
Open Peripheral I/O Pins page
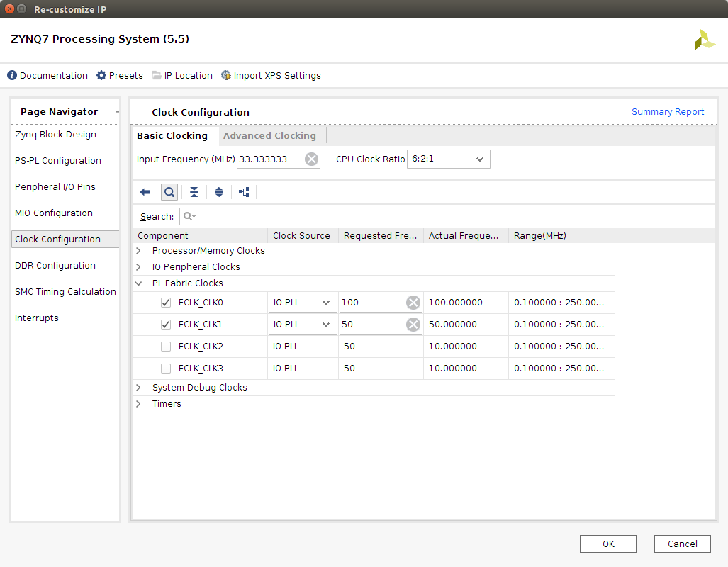click(55, 186)
